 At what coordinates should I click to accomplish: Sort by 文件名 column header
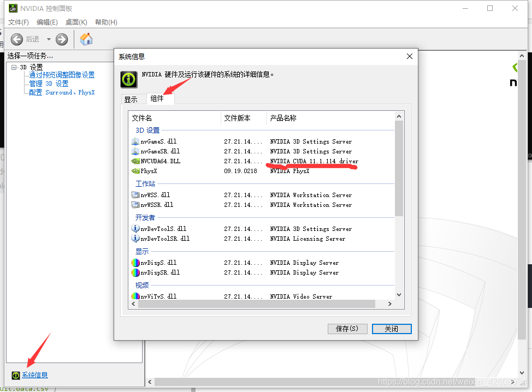pos(175,118)
